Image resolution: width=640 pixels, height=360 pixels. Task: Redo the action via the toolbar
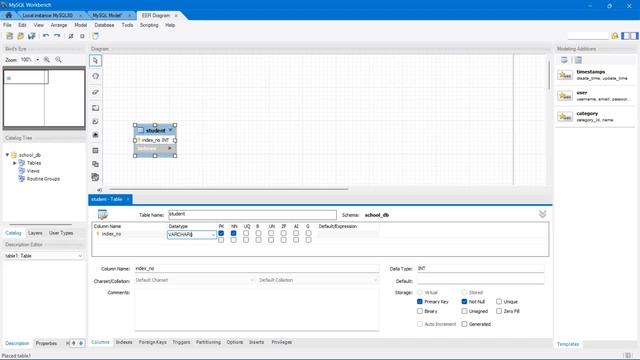coord(57,36)
